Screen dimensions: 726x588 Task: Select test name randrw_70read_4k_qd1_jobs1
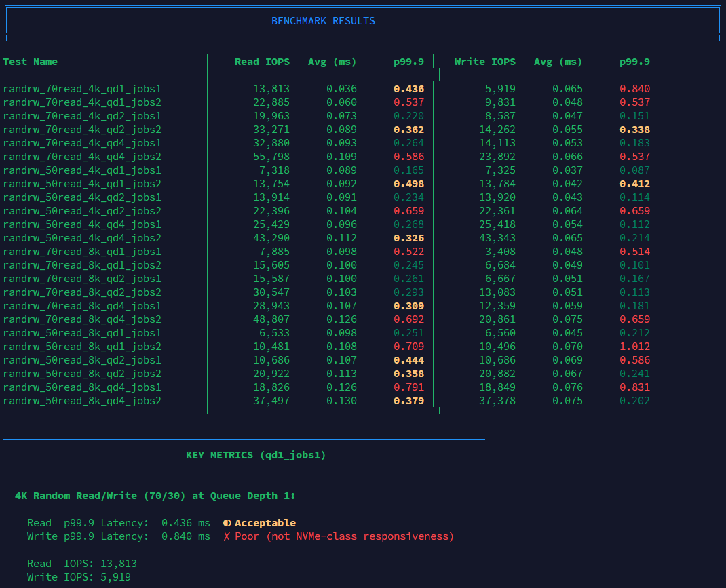click(x=82, y=89)
